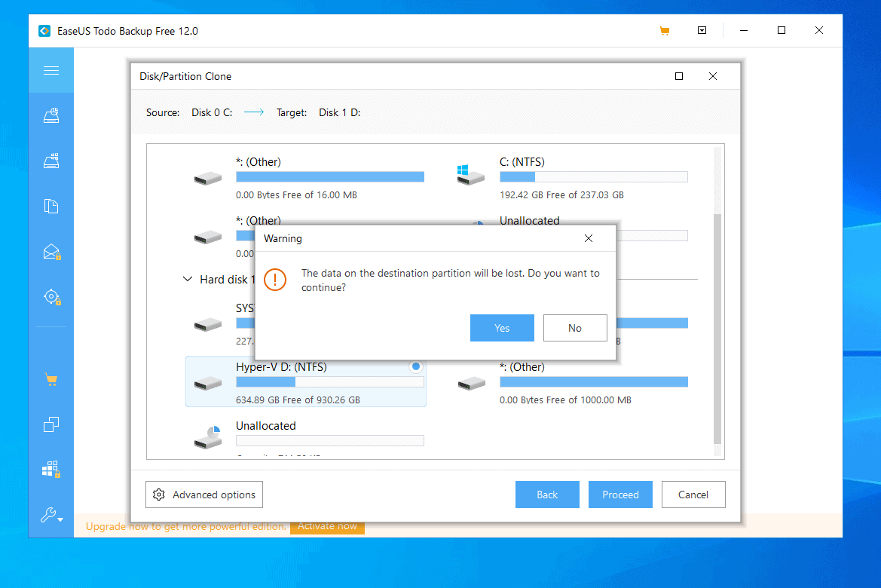This screenshot has height=588, width=881.
Task: Open the Tools wrench dropdown icon
Action: click(51, 515)
